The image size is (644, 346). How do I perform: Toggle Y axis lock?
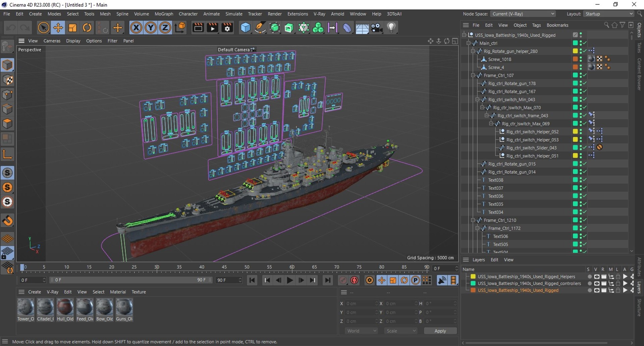click(151, 27)
